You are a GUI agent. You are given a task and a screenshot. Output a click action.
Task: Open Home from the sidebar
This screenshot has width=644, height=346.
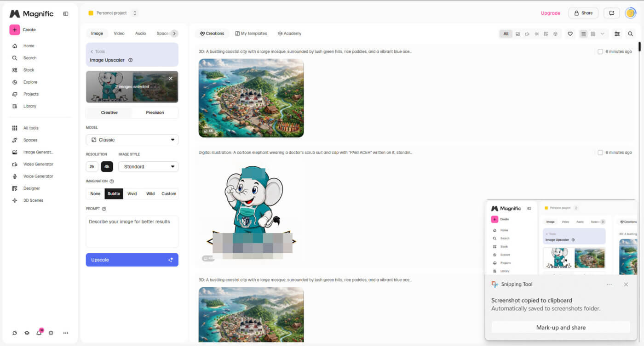tap(29, 46)
